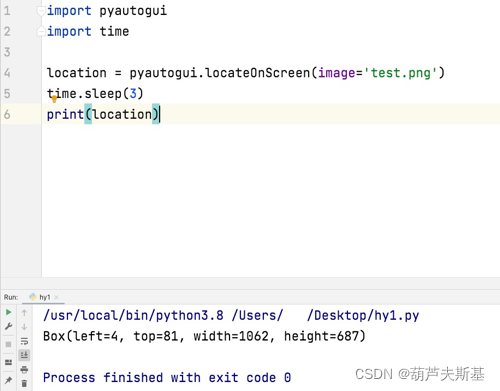This screenshot has height=391, width=500.
Task: Click the 'Box(left=4, top=81' output text
Action: click(x=111, y=336)
